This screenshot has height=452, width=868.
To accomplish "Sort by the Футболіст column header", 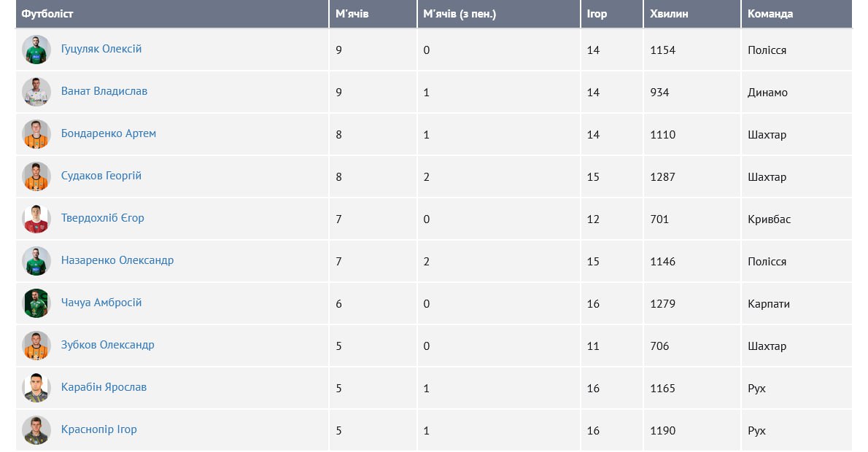I will (x=47, y=14).
